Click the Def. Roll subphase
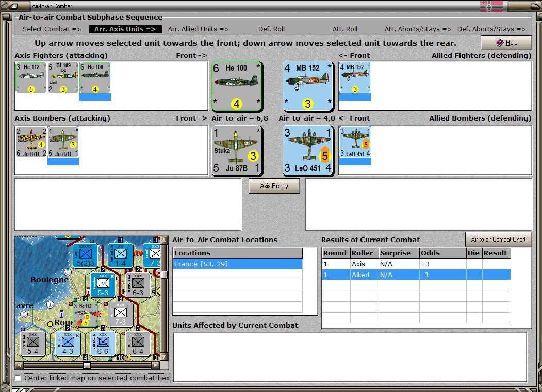The height and width of the screenshot is (392, 542). pos(271,29)
